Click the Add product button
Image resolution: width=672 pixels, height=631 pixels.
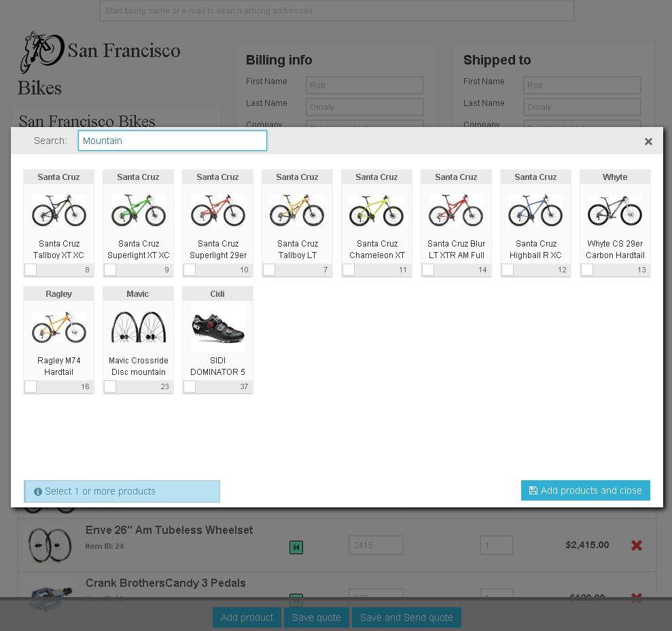click(x=247, y=617)
